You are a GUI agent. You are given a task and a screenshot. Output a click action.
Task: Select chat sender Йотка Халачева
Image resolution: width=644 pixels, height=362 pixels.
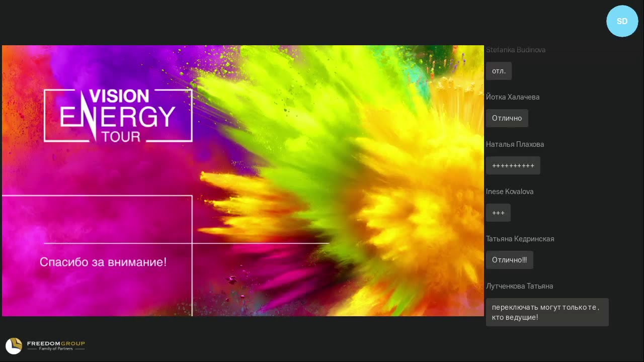point(513,97)
